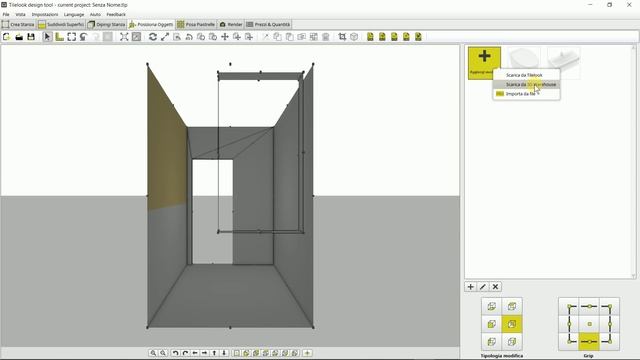Click rotate view clockwise arrow

(x=185, y=353)
